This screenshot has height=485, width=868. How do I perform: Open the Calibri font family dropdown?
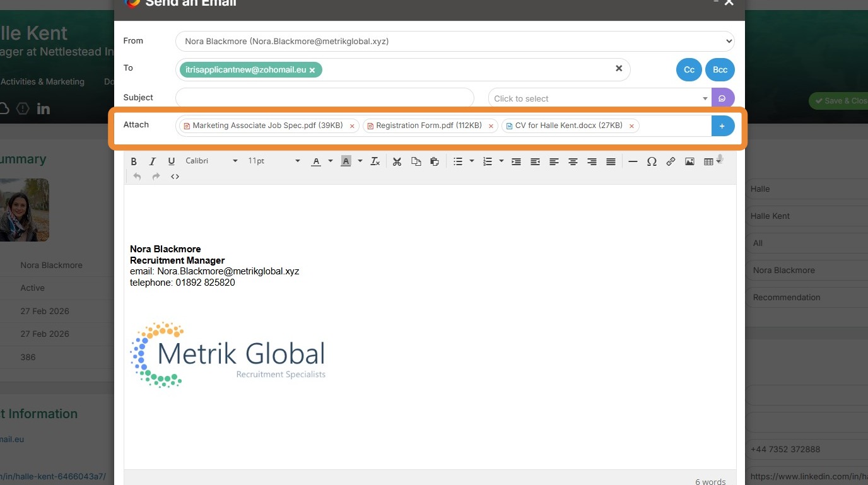click(211, 161)
